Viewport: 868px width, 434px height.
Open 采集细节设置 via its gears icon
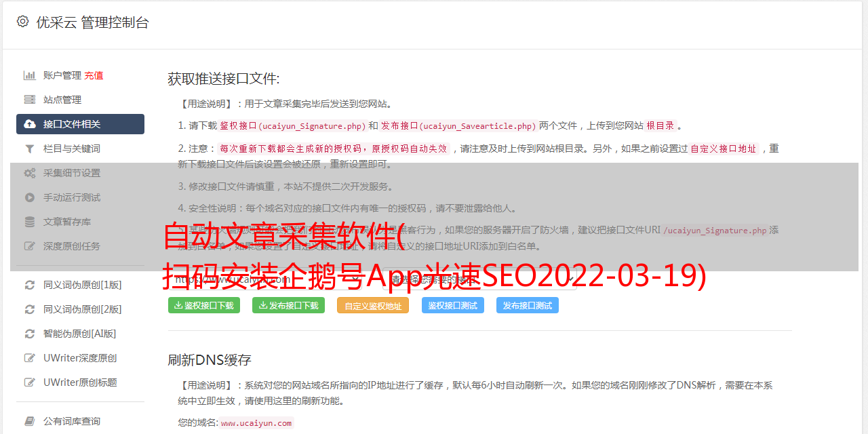coord(30,173)
